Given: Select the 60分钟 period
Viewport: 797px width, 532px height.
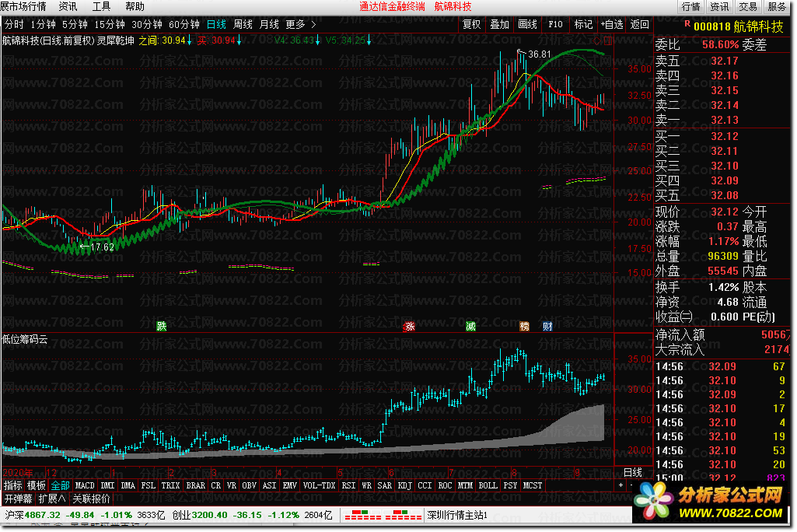Looking at the screenshot, I should pos(184,24).
